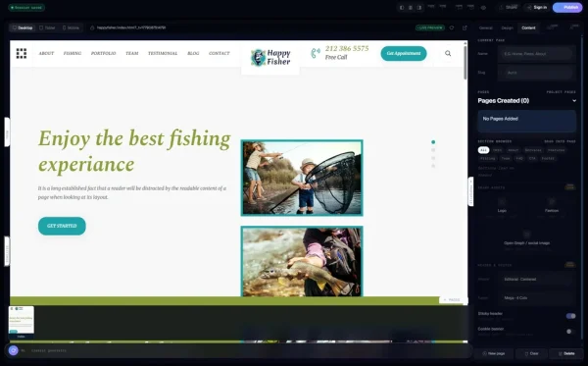Open the BLOG menu item
This screenshot has height=366, width=588.
tap(193, 53)
